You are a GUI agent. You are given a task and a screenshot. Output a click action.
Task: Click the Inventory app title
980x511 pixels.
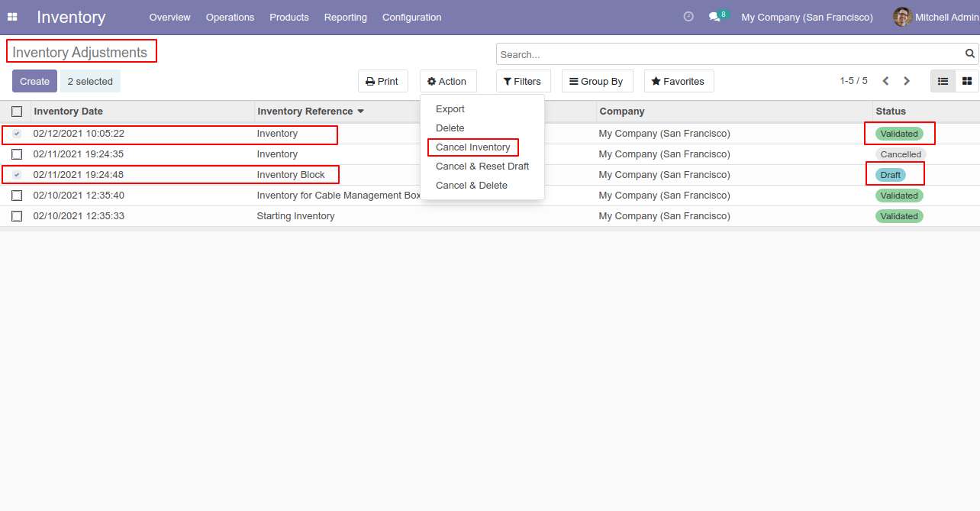[x=71, y=17]
